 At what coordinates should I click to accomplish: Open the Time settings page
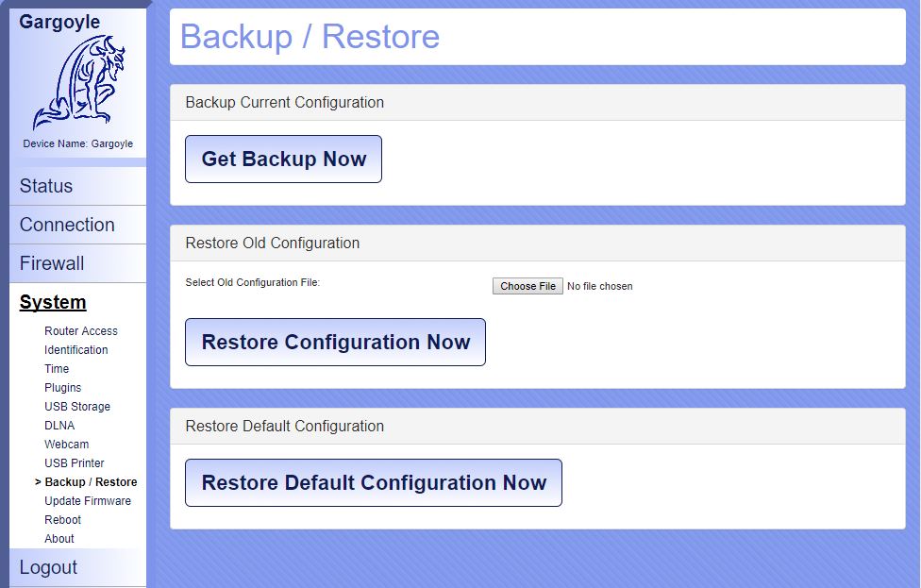57,369
